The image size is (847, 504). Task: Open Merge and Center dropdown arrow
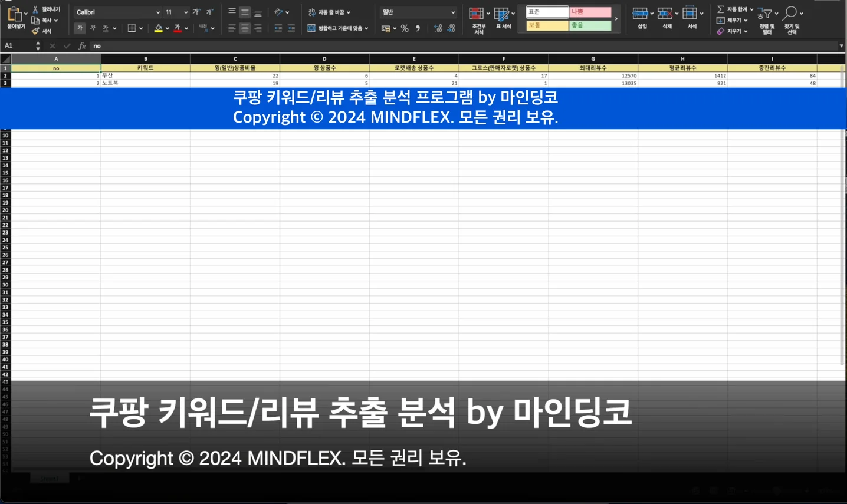coord(366,28)
